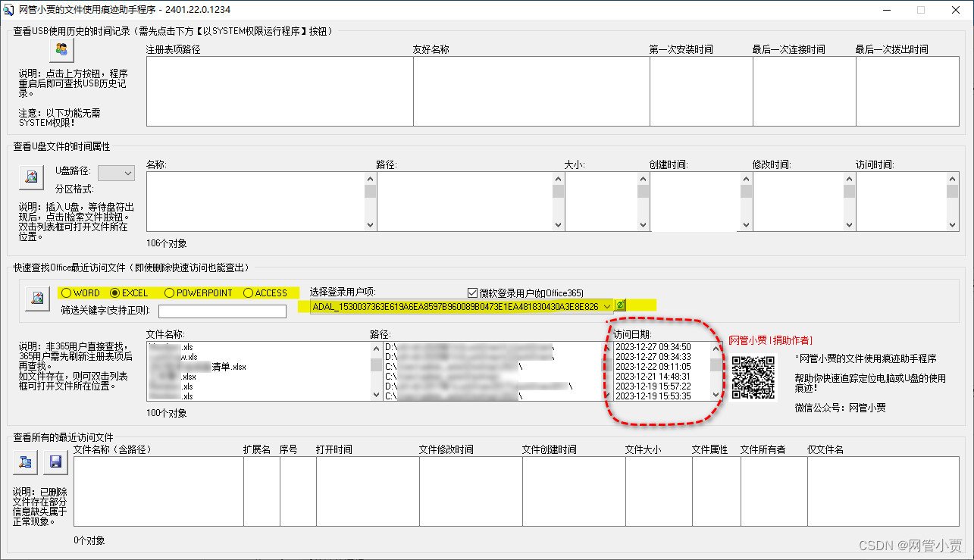The height and width of the screenshot is (560, 974).
Task: Click the application icon in title bar
Action: point(8,10)
